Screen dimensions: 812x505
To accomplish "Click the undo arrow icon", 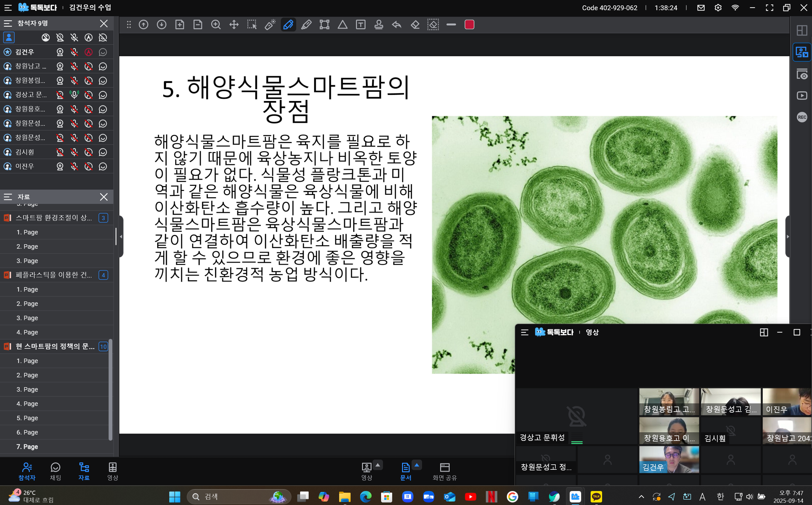I will (397, 25).
